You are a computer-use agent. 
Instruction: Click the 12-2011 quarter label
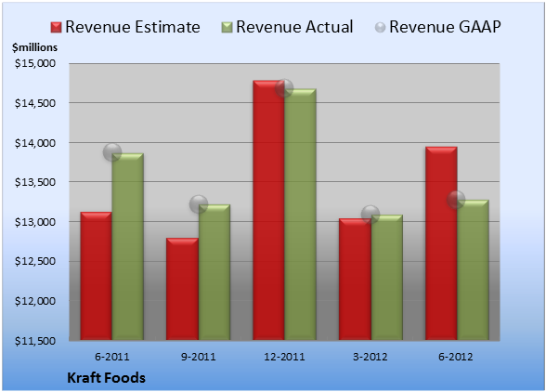tap(284, 357)
